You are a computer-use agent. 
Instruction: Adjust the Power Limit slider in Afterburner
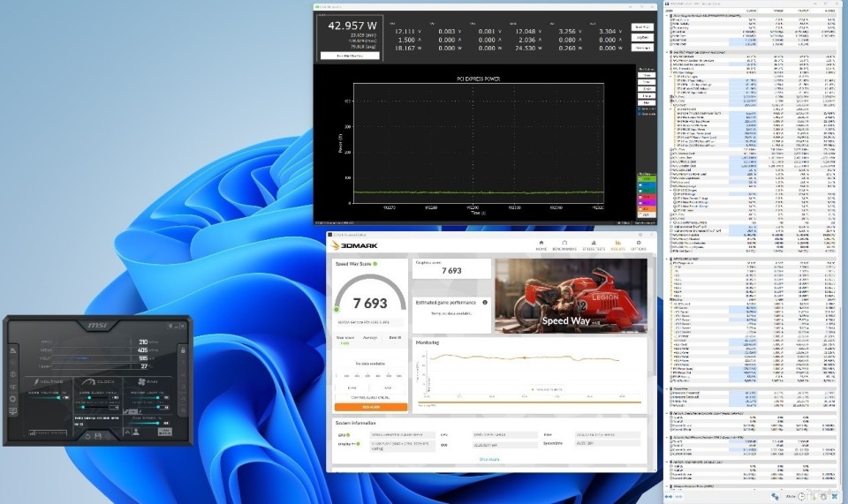tap(145, 397)
